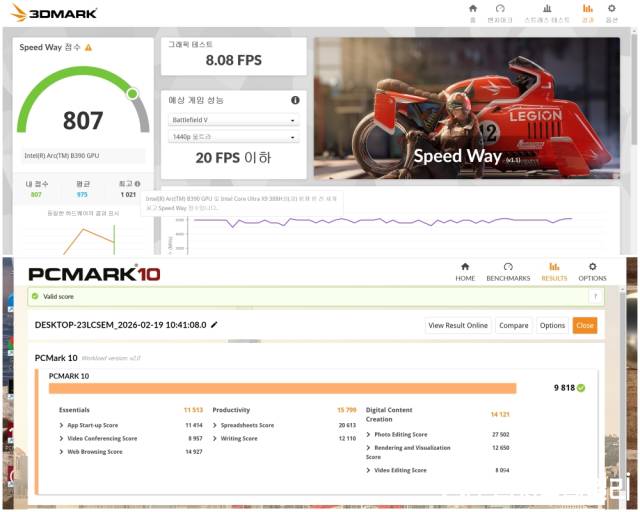Click Photo Editing Score value 27 502
Viewport: 640px width, 512px height.
[501, 434]
